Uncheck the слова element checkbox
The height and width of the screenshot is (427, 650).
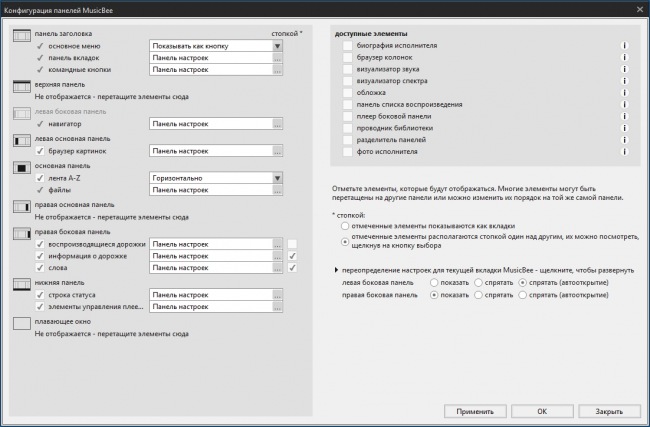tap(40, 268)
